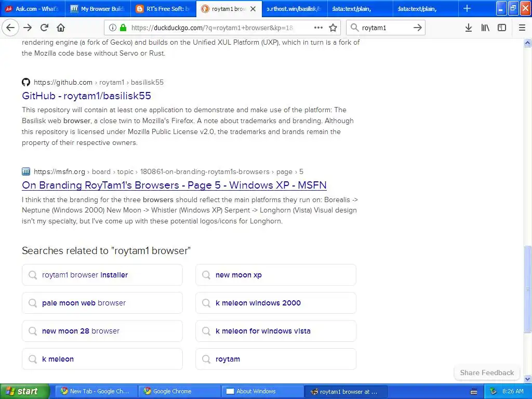The height and width of the screenshot is (399, 532).
Task: Open a new tab with plus
Action: point(467,8)
